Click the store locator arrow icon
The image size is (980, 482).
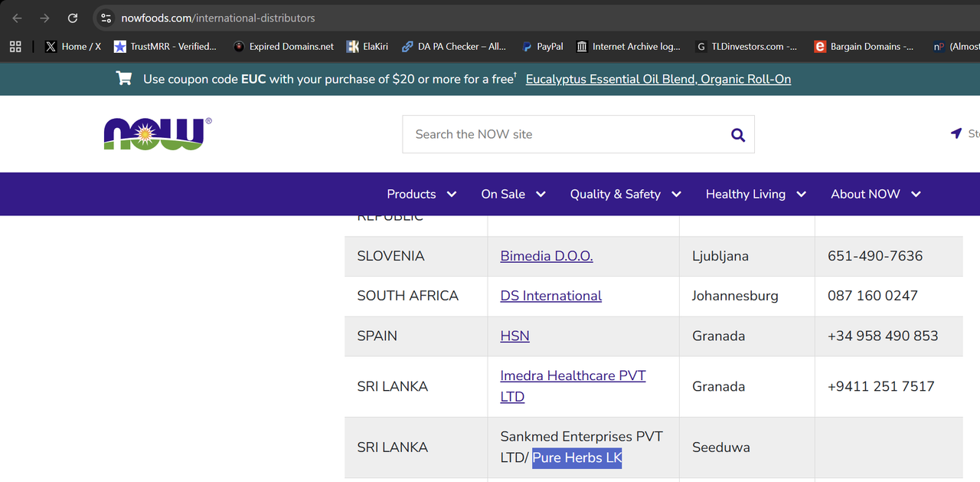point(955,133)
